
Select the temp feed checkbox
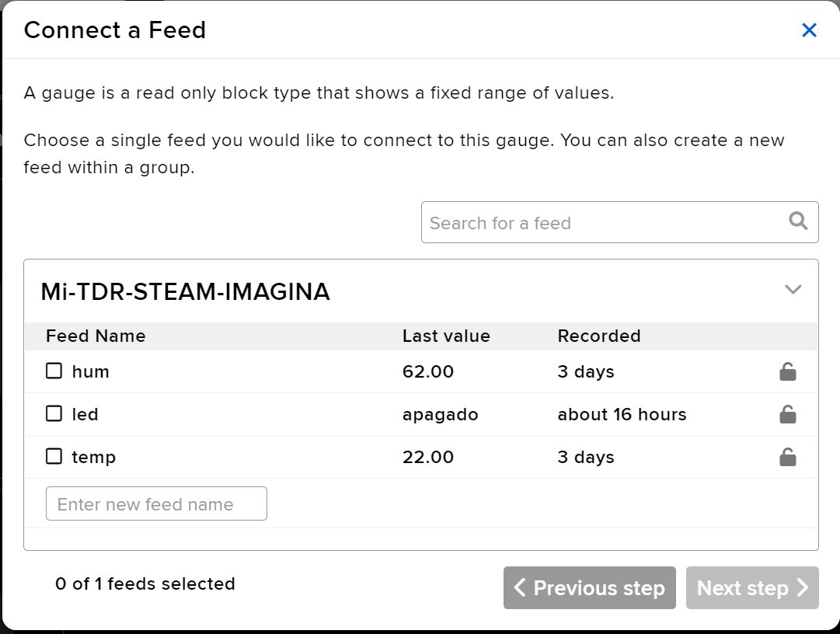pyautogui.click(x=54, y=456)
